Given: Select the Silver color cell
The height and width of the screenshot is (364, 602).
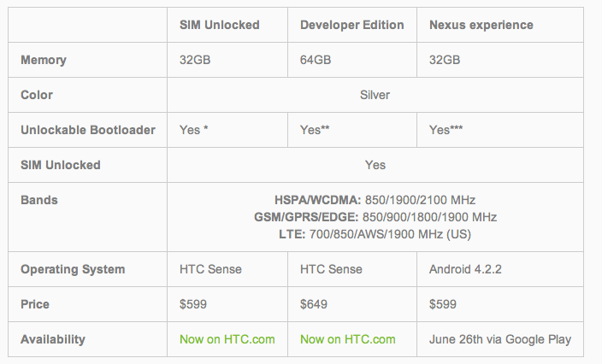Looking at the screenshot, I should pyautogui.click(x=375, y=95).
